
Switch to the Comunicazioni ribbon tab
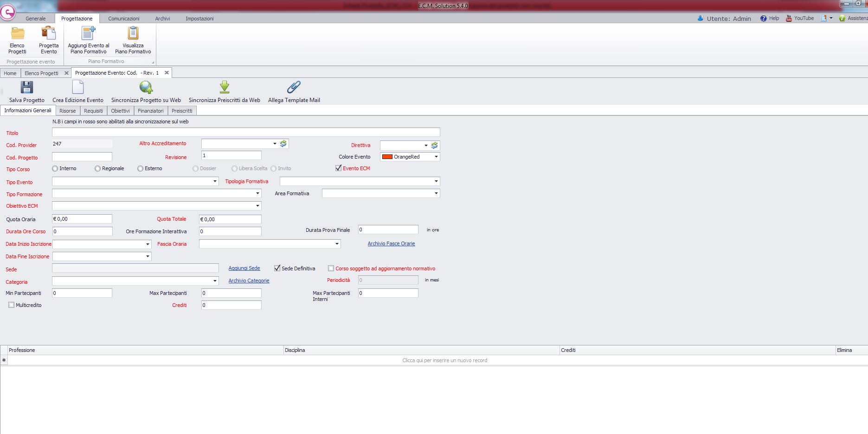tap(124, 19)
